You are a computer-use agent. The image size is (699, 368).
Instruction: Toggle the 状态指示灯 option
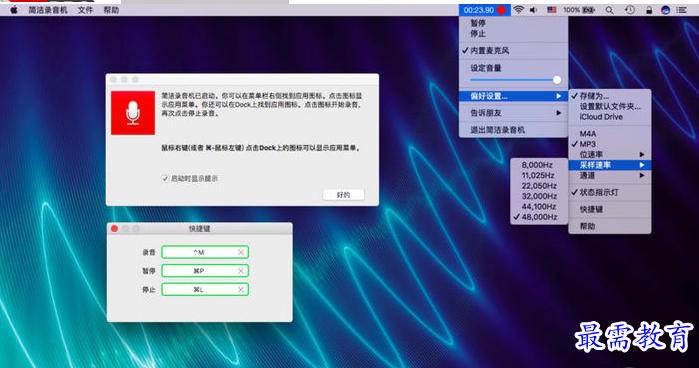click(x=610, y=192)
